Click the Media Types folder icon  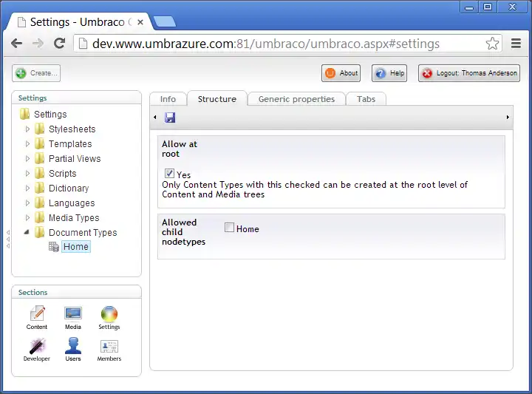click(40, 217)
